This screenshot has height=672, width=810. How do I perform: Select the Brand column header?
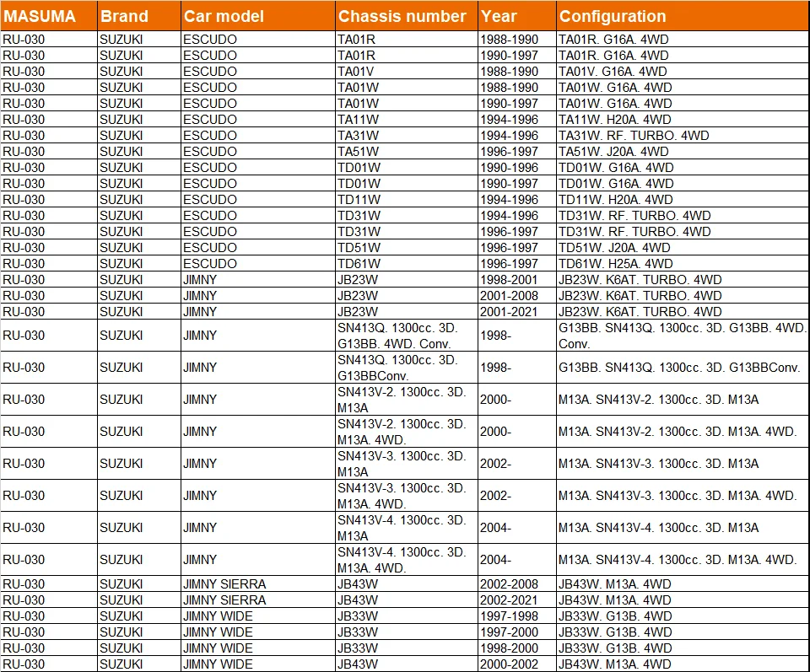click(x=139, y=16)
